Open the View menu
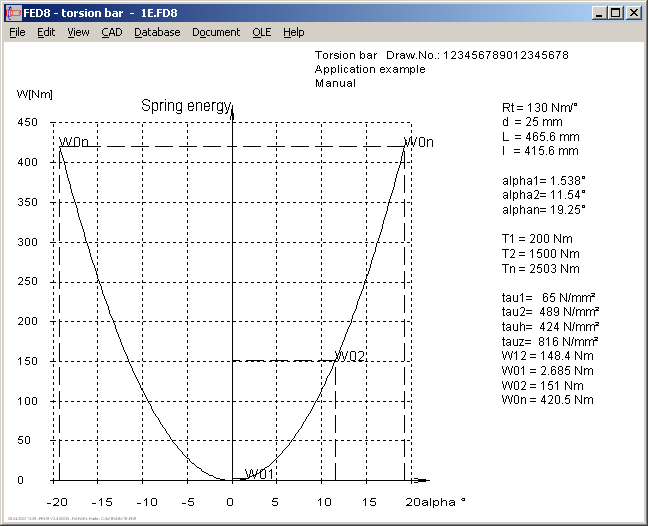Image resolution: width=648 pixels, height=526 pixels. pyautogui.click(x=78, y=32)
